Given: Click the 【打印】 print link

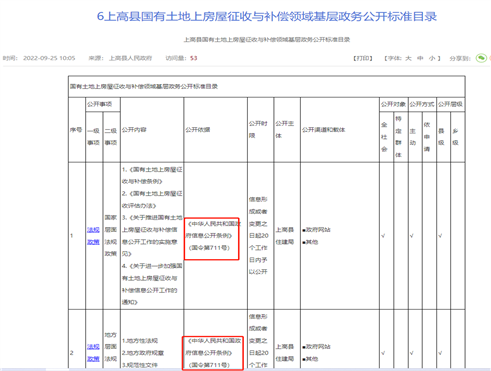Looking at the screenshot, I should pyautogui.click(x=363, y=58).
